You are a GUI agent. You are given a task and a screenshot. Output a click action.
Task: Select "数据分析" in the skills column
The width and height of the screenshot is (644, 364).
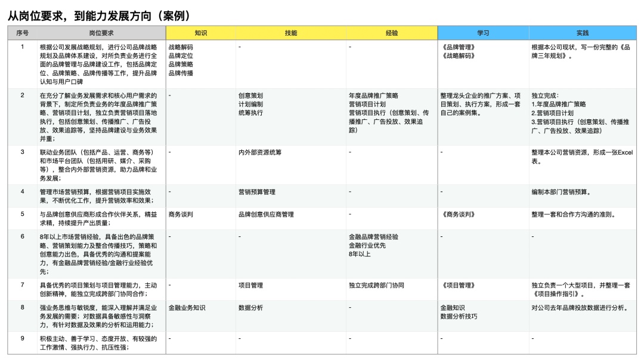click(250, 308)
